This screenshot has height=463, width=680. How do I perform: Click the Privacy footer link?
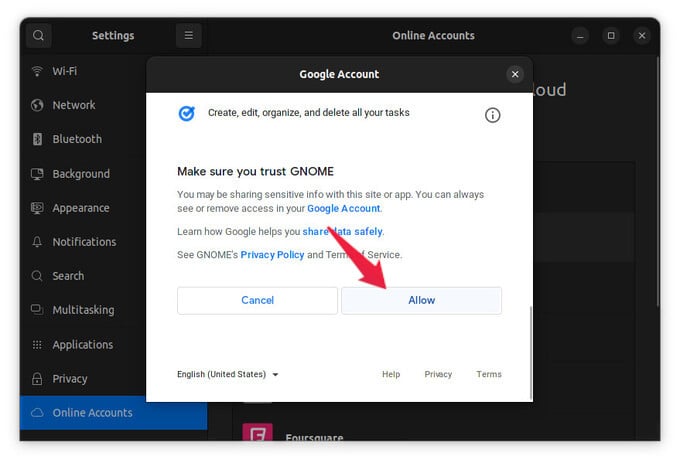click(x=438, y=374)
